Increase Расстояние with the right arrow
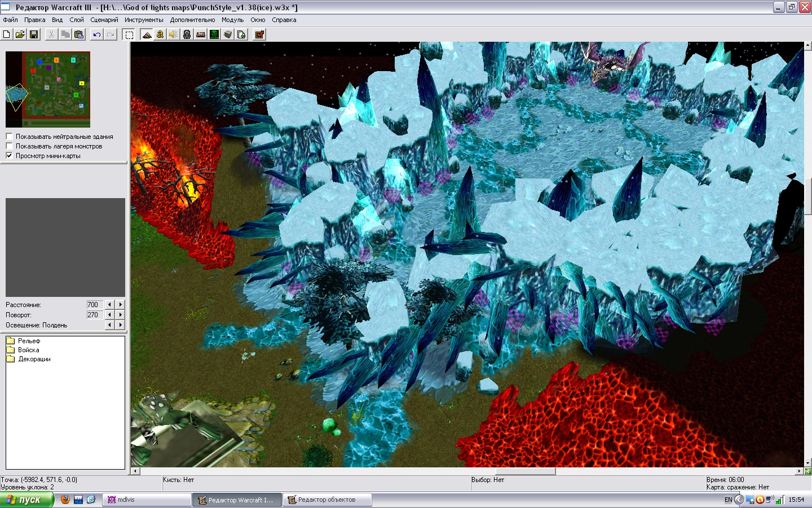 point(120,305)
